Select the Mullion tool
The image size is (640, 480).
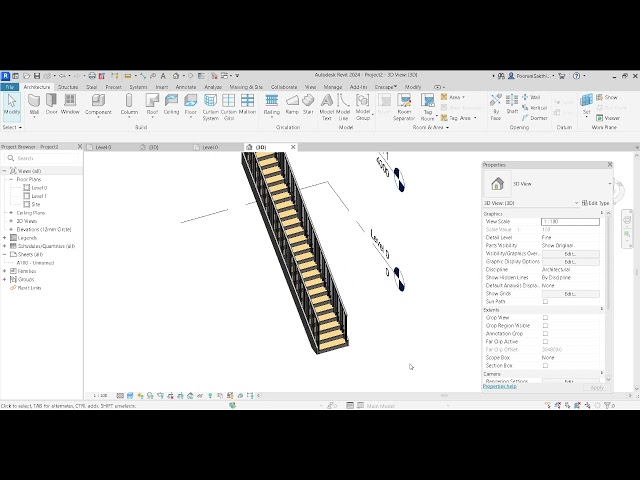pyautogui.click(x=247, y=104)
